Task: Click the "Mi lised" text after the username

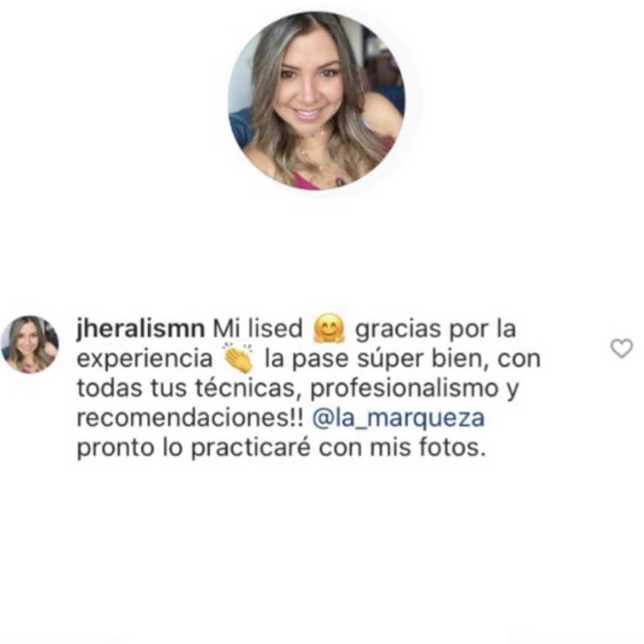Action: tap(257, 329)
